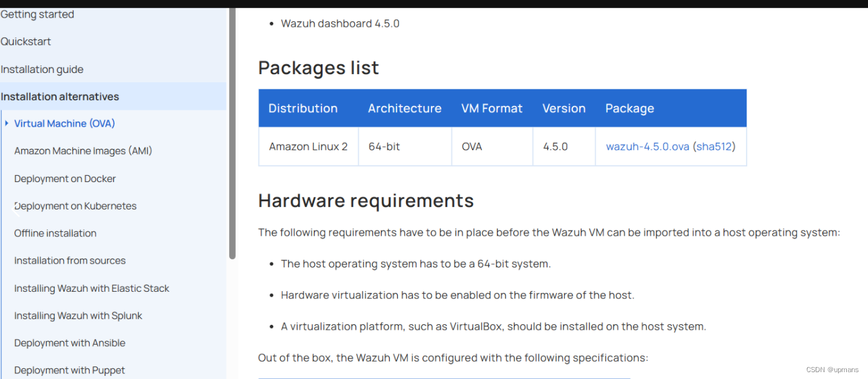The image size is (868, 379).
Task: Click the Hardware requirements heading
Action: click(x=366, y=201)
